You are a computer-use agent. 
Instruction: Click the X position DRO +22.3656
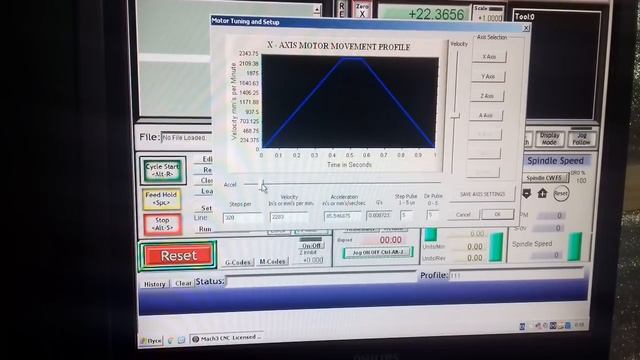tap(424, 14)
